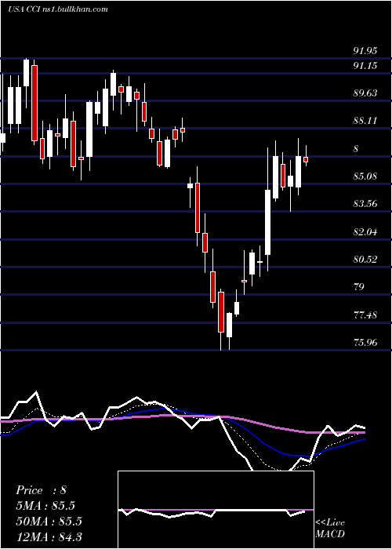
Task: Click the 91.15 price level label
Action: pos(365,65)
